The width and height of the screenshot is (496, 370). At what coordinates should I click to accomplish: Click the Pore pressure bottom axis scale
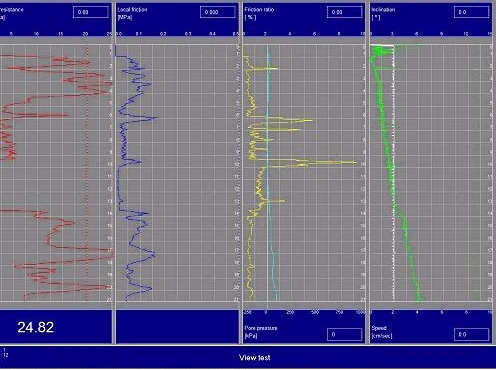pyautogui.click(x=304, y=312)
